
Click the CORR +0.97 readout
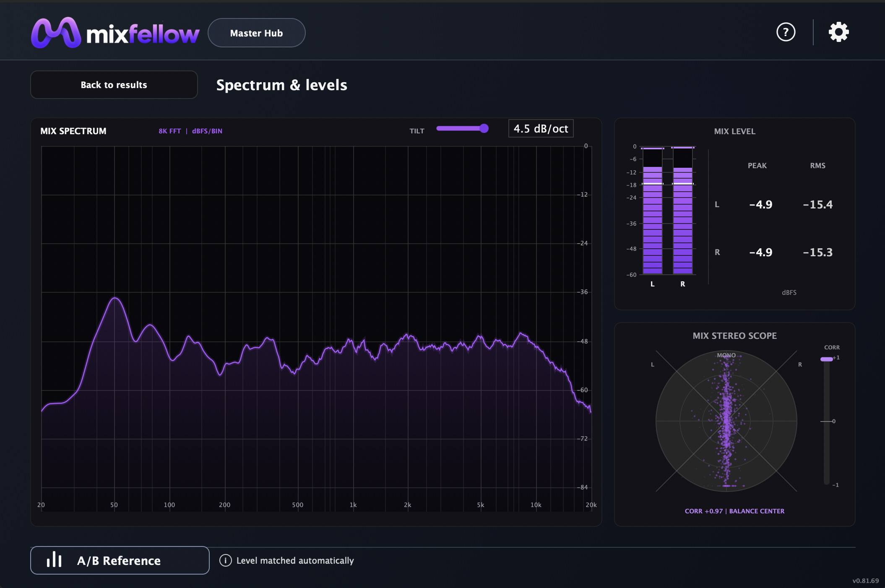tap(704, 511)
